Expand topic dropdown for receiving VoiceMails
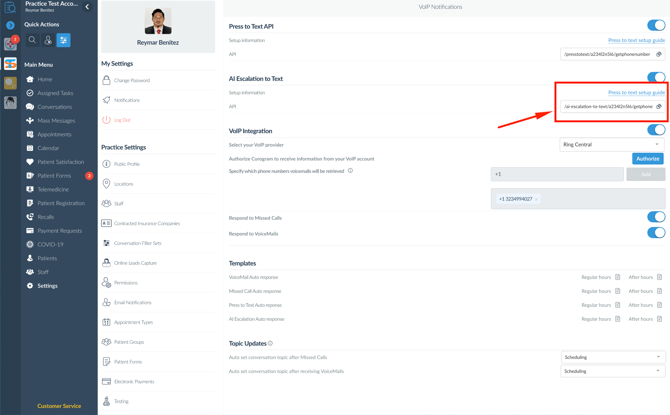The image size is (670, 415). pos(611,371)
